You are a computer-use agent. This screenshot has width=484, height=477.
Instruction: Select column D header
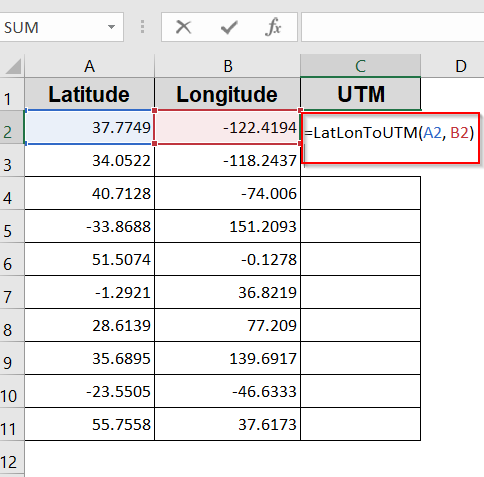point(461,66)
